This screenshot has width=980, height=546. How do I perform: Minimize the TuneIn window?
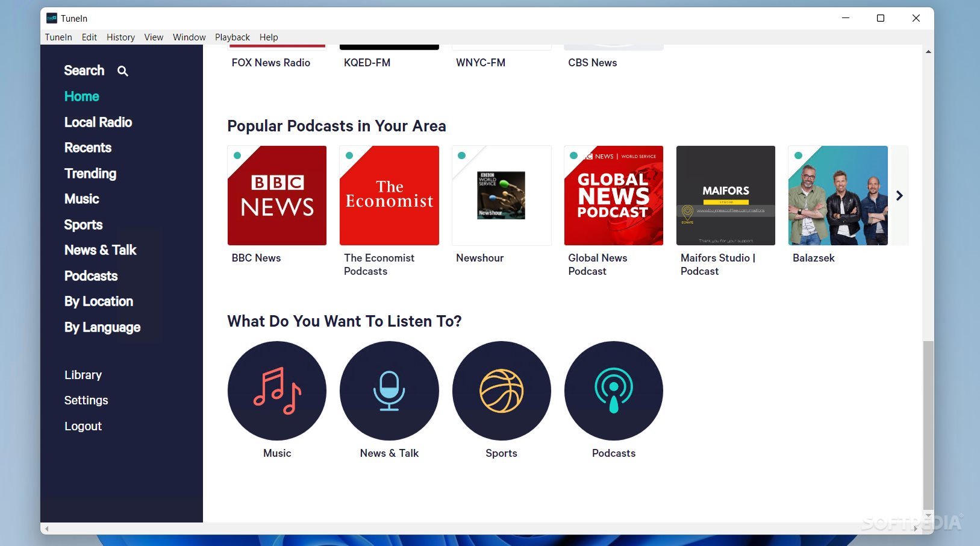click(x=846, y=18)
